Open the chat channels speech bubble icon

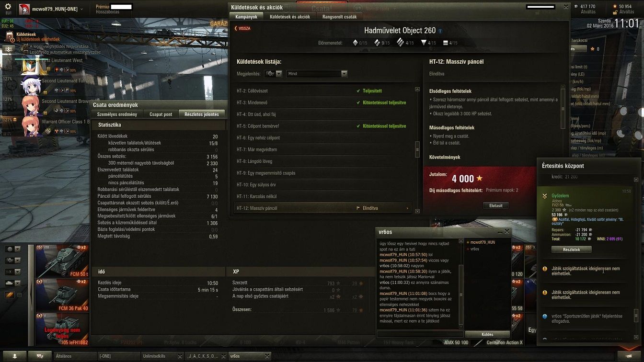pos(39,356)
